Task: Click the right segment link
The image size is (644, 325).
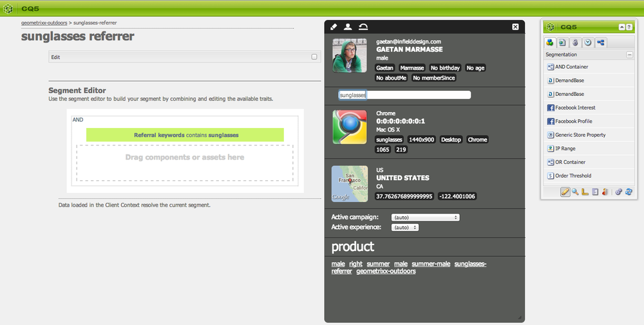Action: (355, 264)
